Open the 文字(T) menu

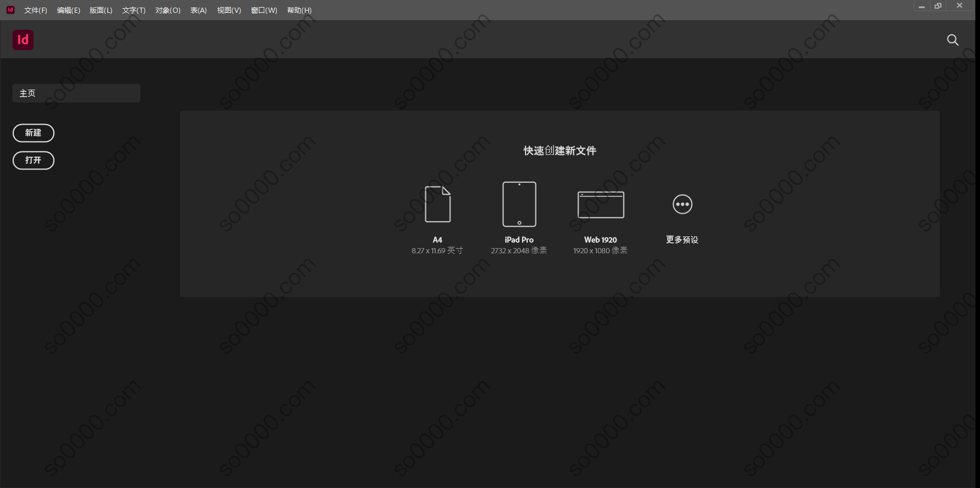point(134,10)
